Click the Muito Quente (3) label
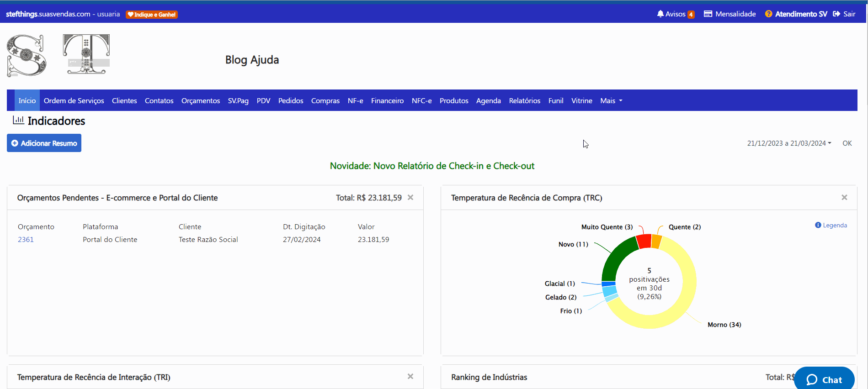This screenshot has width=868, height=389. pyautogui.click(x=607, y=227)
